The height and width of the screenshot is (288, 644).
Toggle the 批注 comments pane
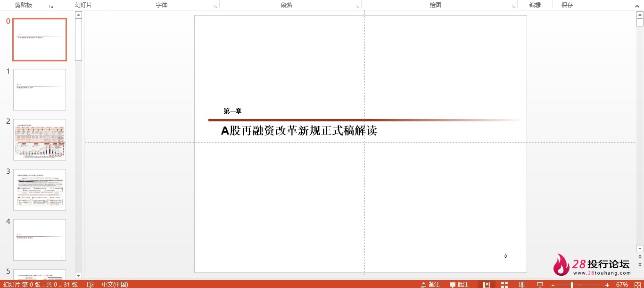[x=459, y=285]
